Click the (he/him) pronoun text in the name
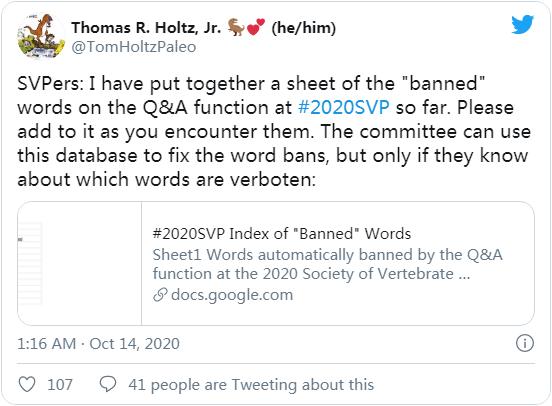This screenshot has width=552, height=406. [303, 28]
